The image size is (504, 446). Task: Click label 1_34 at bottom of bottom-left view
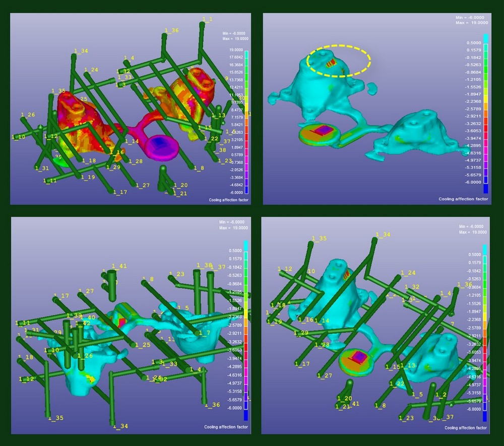(120, 426)
